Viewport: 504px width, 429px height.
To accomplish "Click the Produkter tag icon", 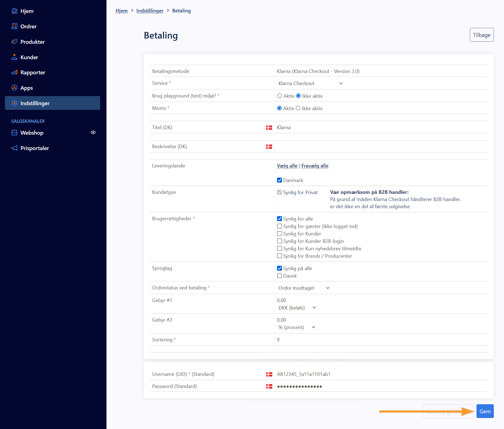I will [x=14, y=42].
